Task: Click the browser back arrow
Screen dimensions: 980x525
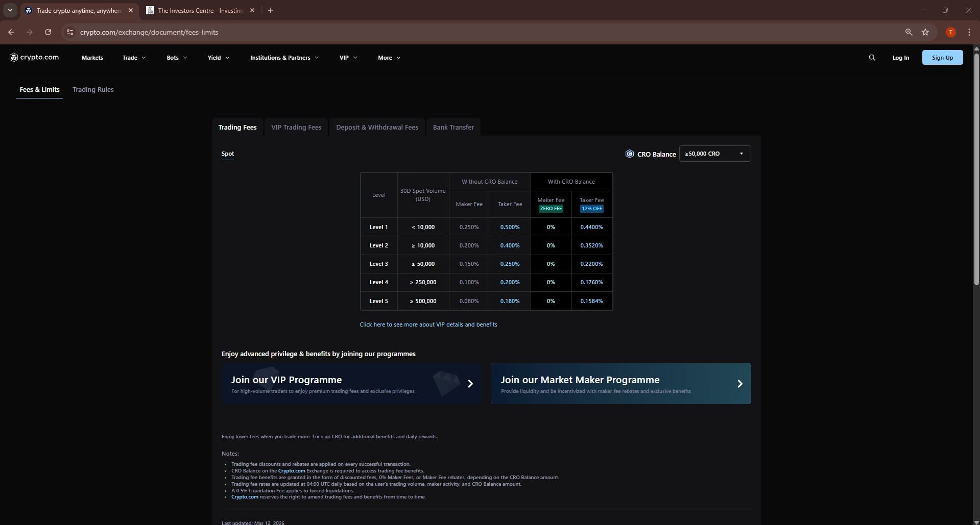Action: tap(11, 32)
